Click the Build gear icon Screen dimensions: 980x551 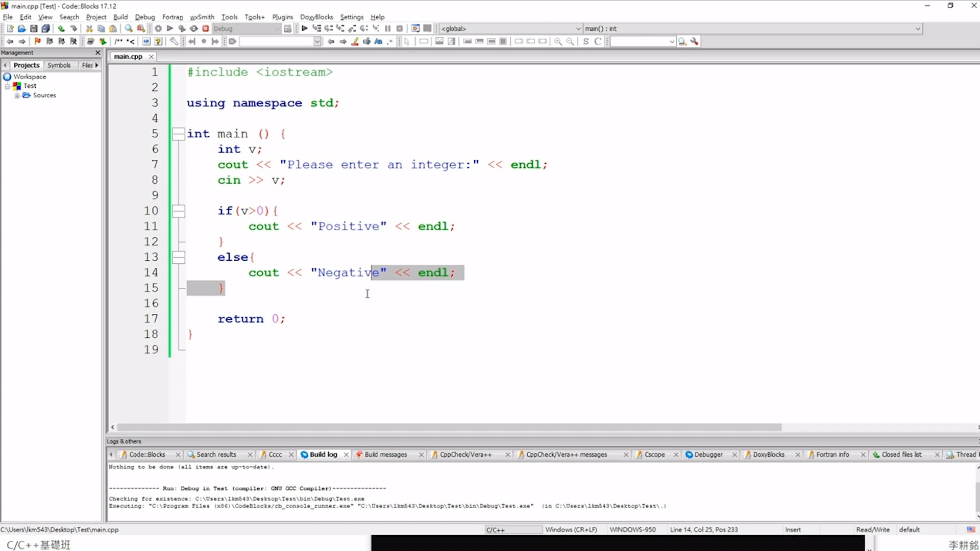click(158, 29)
